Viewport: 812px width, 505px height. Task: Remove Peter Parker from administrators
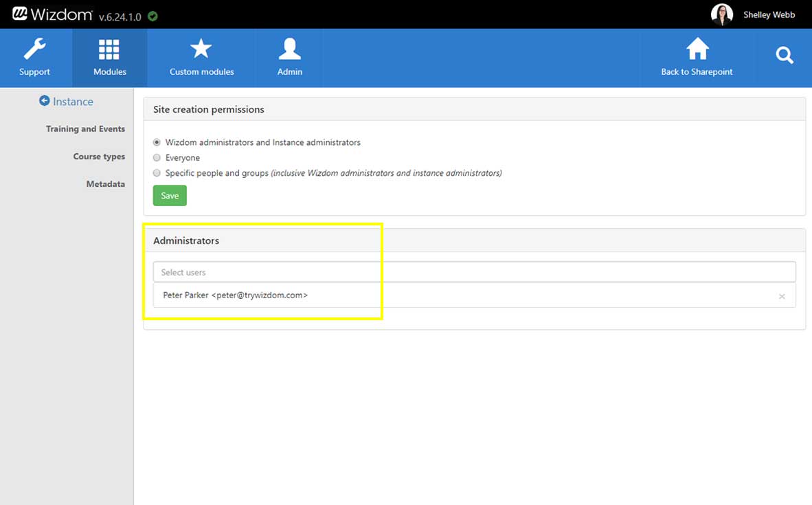pyautogui.click(x=782, y=297)
